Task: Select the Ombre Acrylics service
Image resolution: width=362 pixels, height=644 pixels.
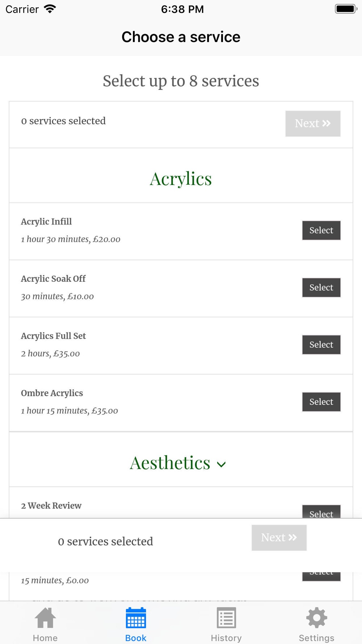Action: coord(321,402)
